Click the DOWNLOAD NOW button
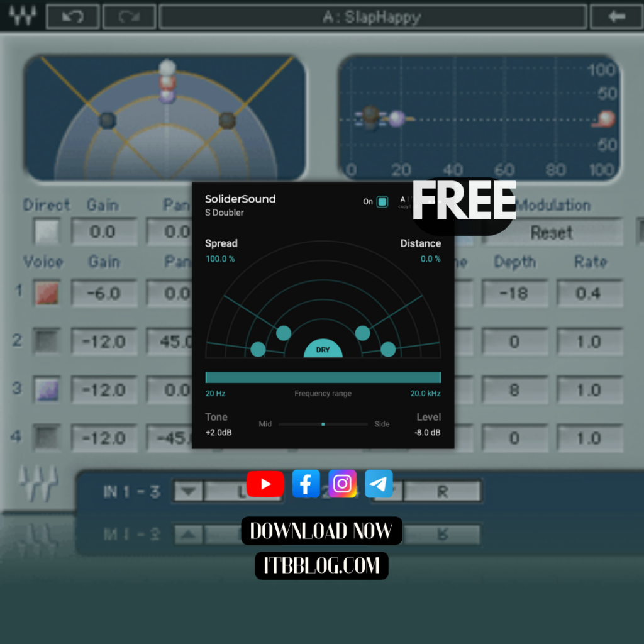 (321, 530)
